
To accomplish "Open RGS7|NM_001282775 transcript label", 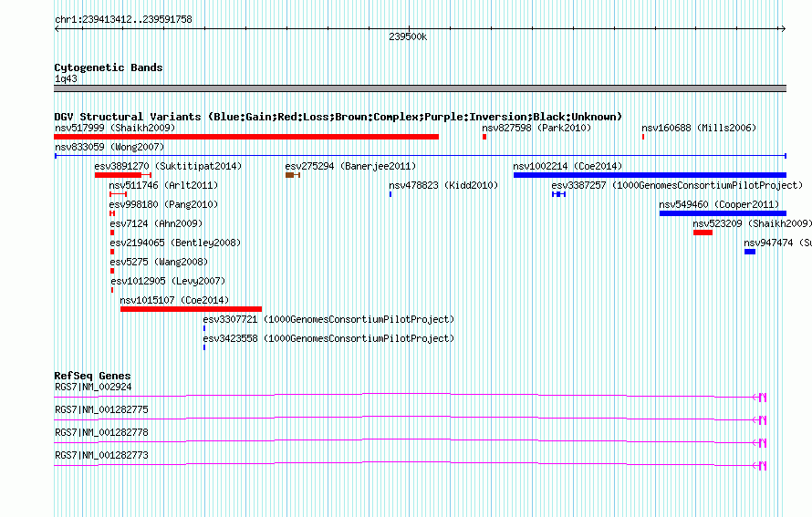I will click(101, 410).
